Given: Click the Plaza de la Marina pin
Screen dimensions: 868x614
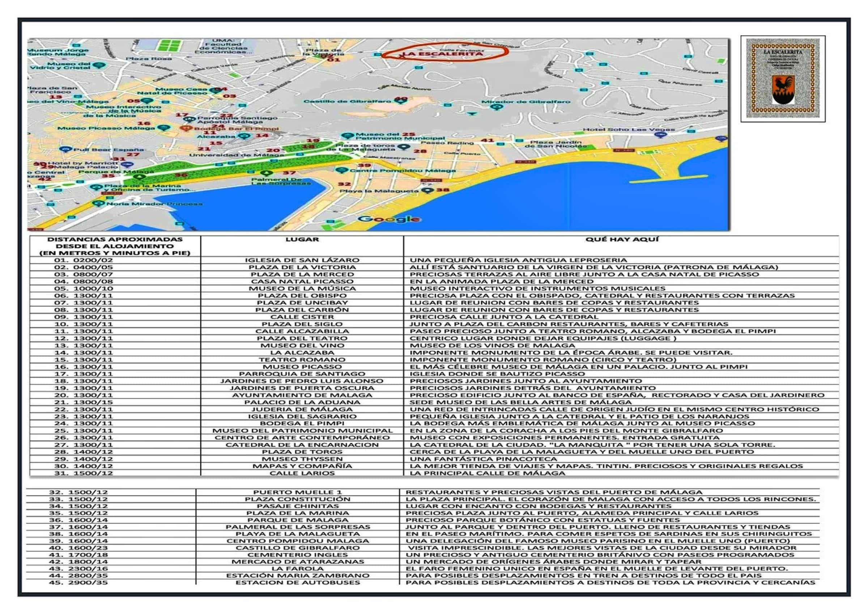Looking at the screenshot, I should pyautogui.click(x=97, y=187).
